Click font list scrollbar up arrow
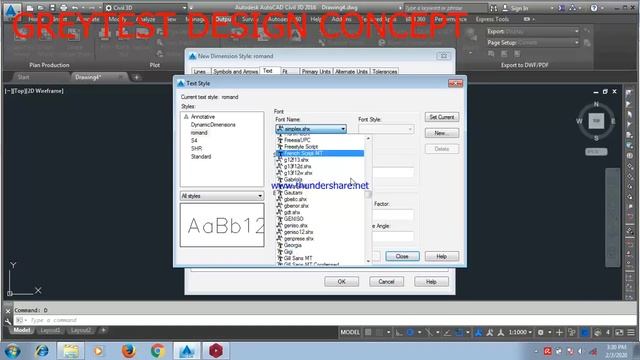Viewport: 640px width, 360px height. click(368, 139)
